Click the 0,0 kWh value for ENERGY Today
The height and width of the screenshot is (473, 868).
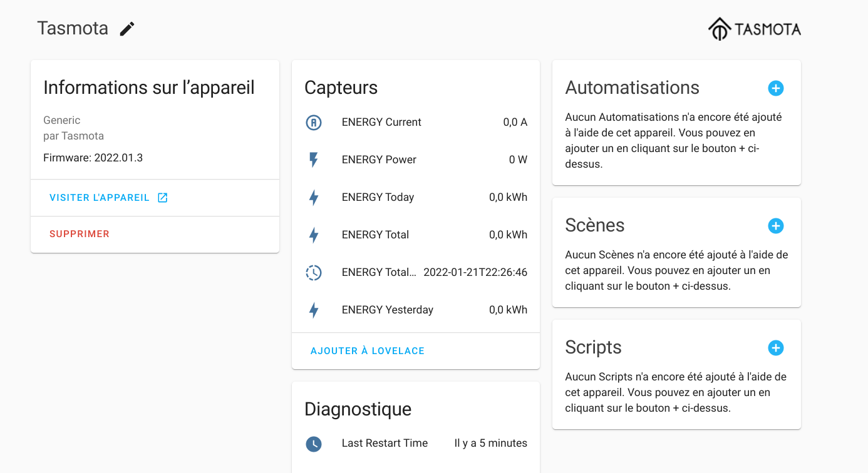pyautogui.click(x=508, y=197)
